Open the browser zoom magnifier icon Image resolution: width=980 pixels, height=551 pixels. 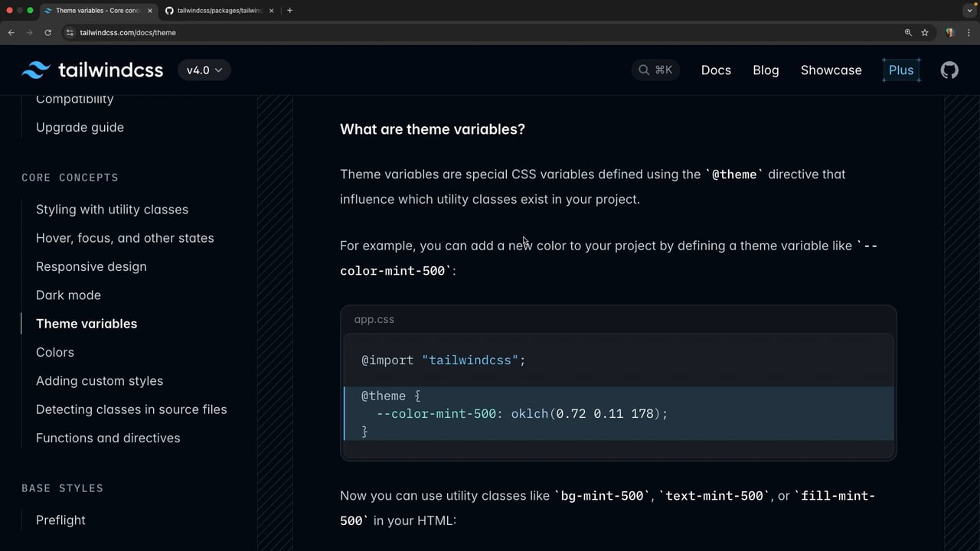(908, 33)
